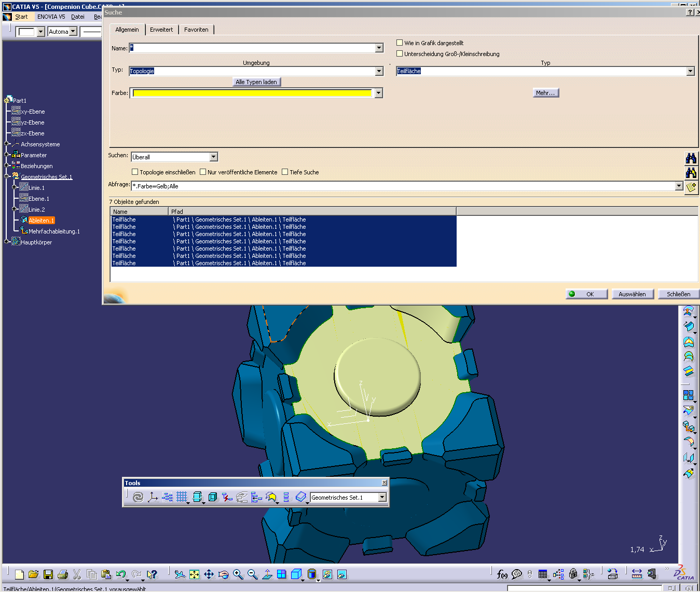Click the OK button
Viewport: 700px width, 592px height.
[586, 294]
